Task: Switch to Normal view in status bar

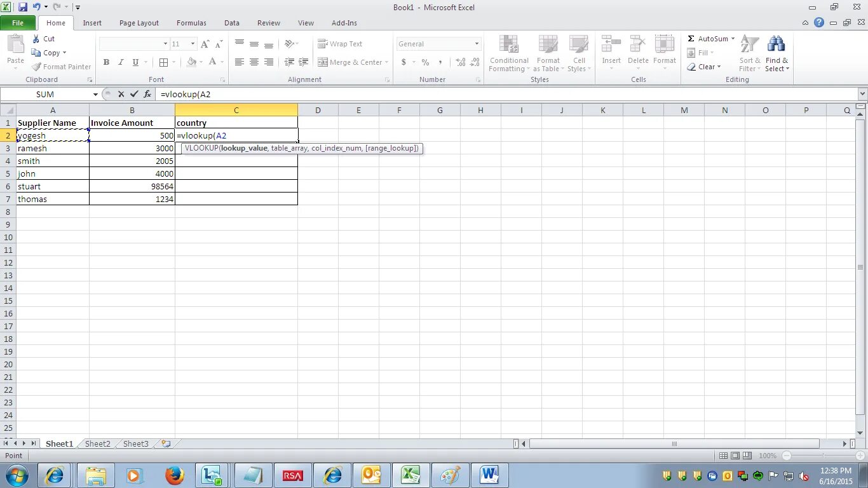Action: (x=723, y=456)
